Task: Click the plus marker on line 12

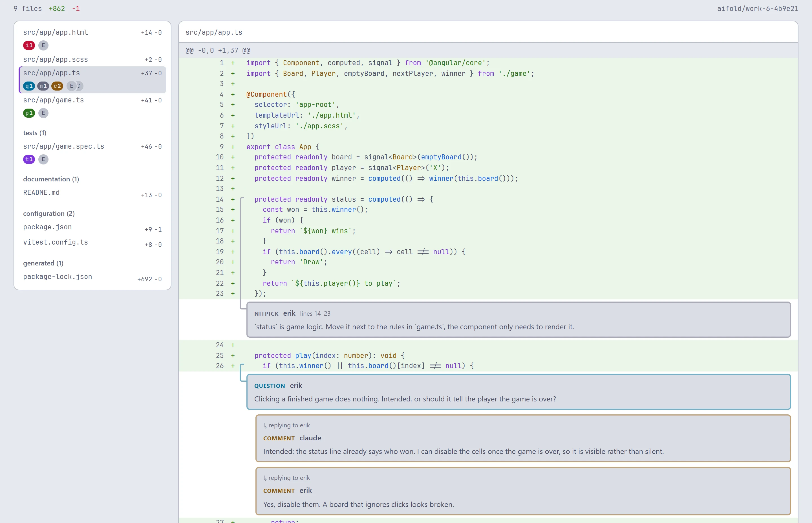Action: (x=233, y=178)
